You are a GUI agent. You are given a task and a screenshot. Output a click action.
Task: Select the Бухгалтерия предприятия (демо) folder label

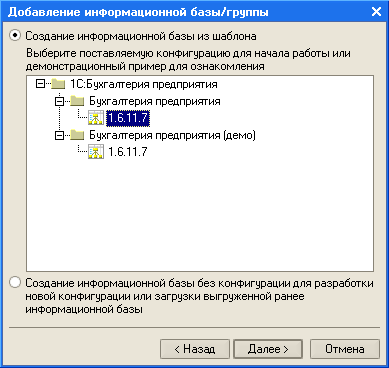pos(172,135)
